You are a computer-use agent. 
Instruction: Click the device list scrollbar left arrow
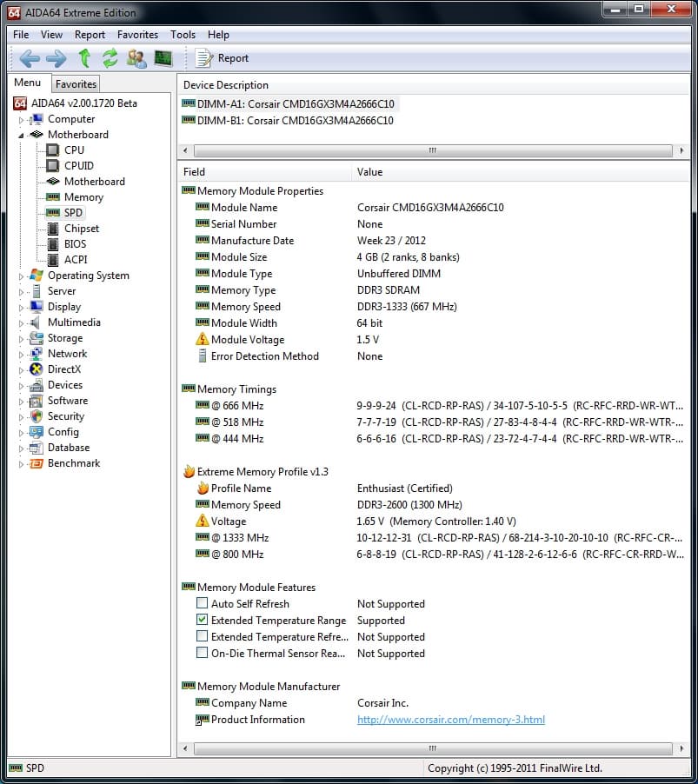coord(185,150)
